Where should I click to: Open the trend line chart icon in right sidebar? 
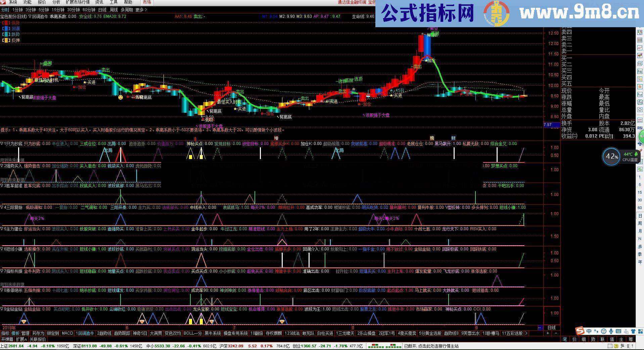639,47
